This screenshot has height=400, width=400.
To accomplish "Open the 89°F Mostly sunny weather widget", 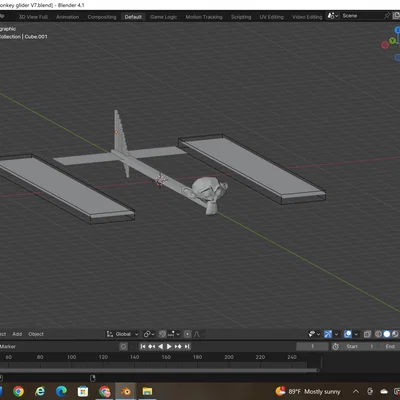I will pos(308,391).
